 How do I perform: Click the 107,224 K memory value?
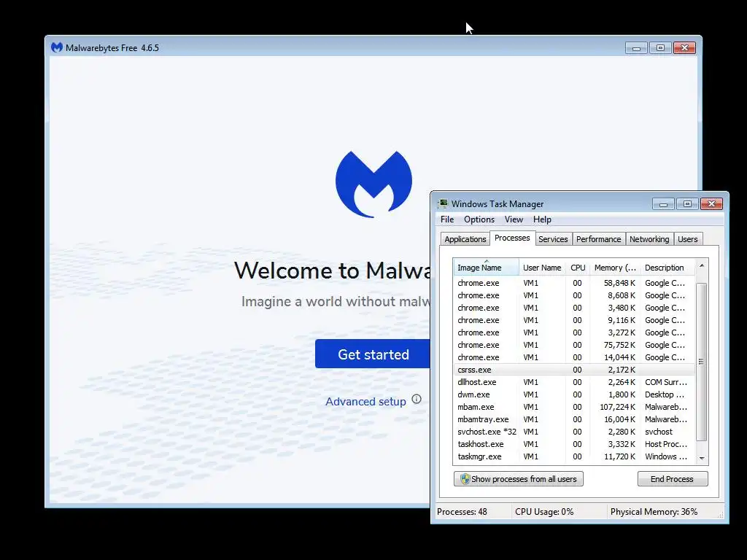[x=617, y=407]
